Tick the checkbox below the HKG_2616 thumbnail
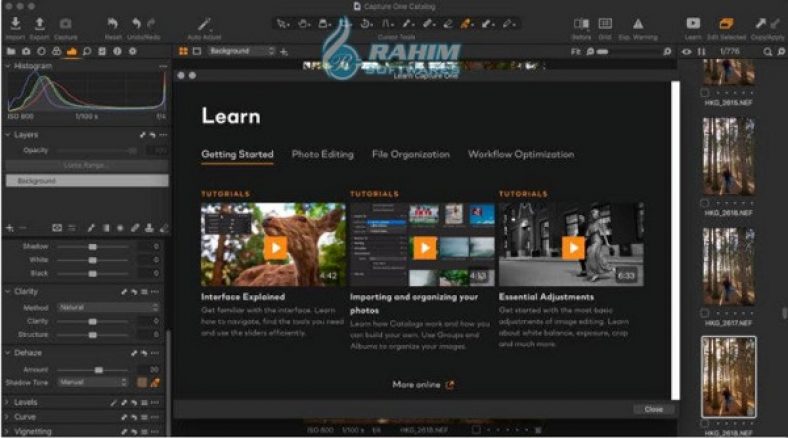Screen dimensions: 788x438 click(705, 203)
